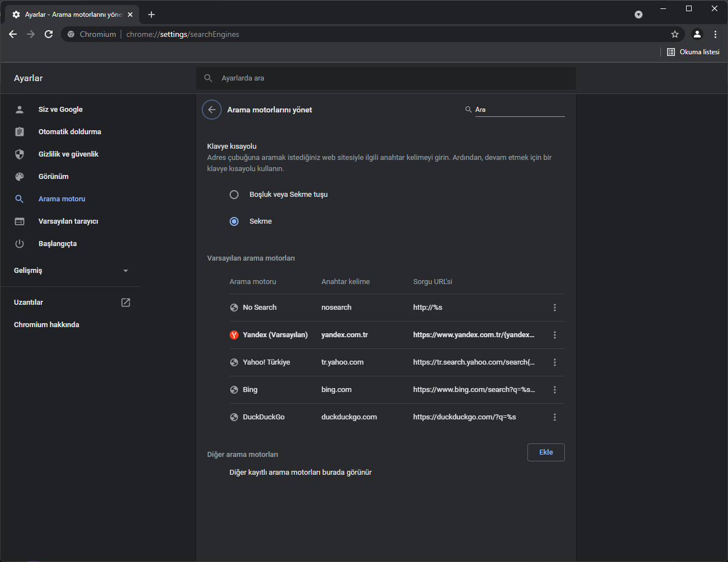Open the Chromium three-dot main menu

715,34
